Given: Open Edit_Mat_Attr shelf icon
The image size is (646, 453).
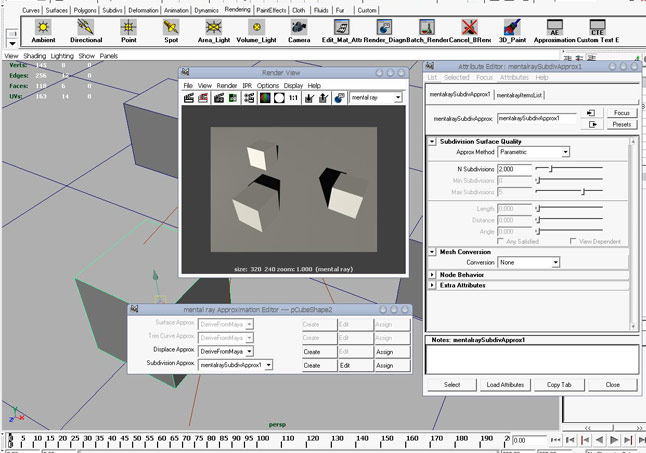Looking at the screenshot, I should (342, 28).
